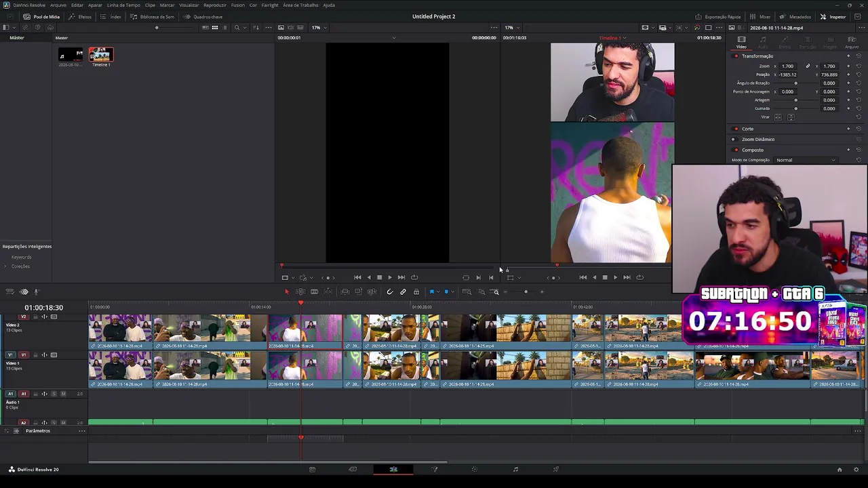The height and width of the screenshot is (488, 868).
Task: Toggle the A1 source patch button
Action: click(10, 394)
